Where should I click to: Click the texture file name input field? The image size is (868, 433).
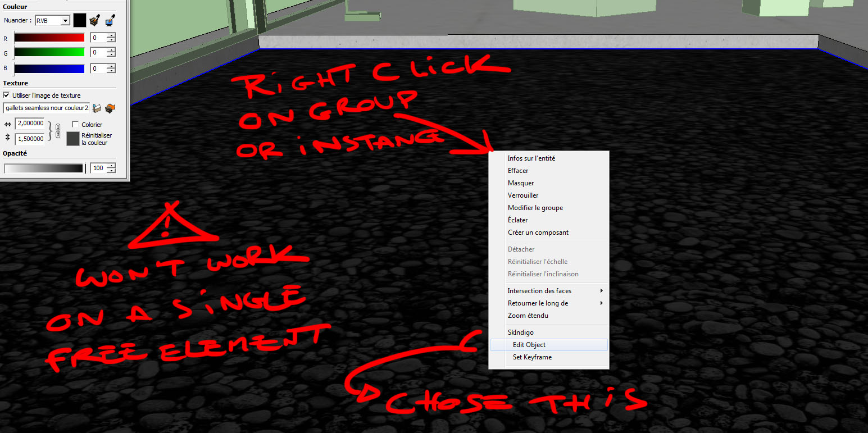pyautogui.click(x=46, y=107)
